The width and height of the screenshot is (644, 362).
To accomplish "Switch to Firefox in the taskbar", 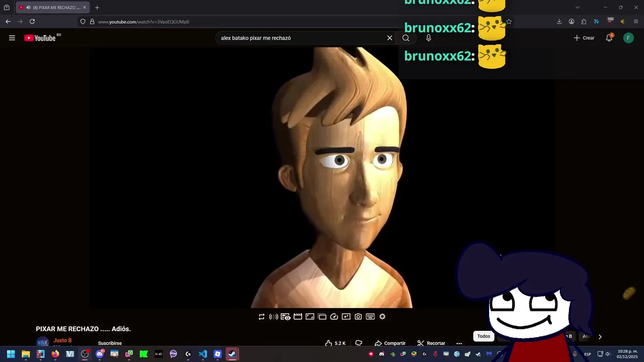I will click(x=55, y=354).
